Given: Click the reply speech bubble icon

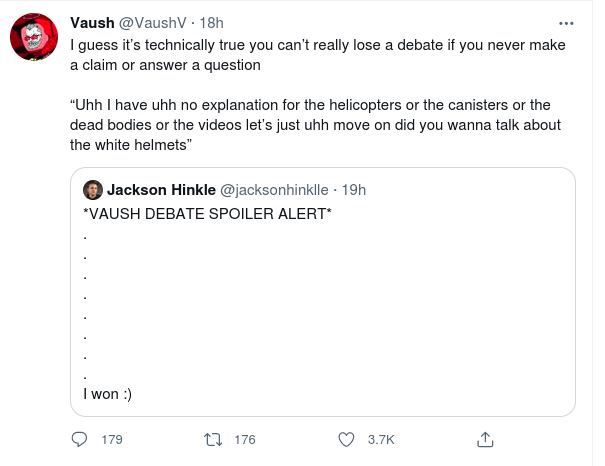Looking at the screenshot, I should tap(81, 439).
